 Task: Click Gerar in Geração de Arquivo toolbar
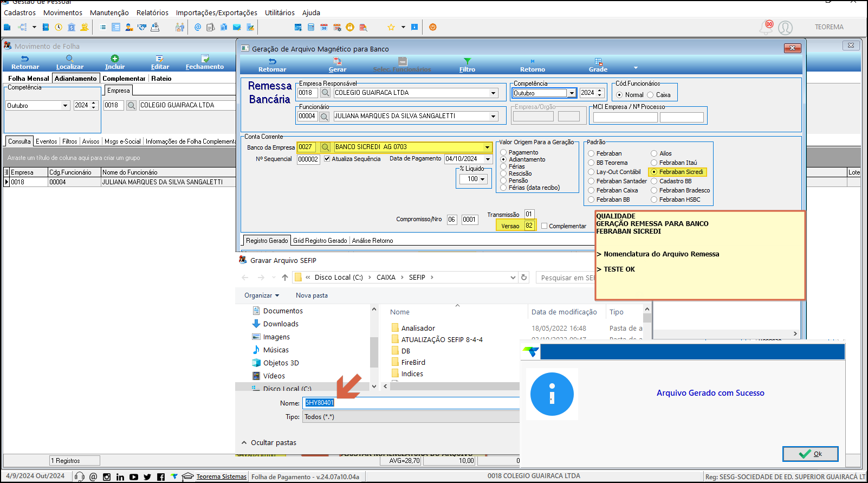pos(337,66)
